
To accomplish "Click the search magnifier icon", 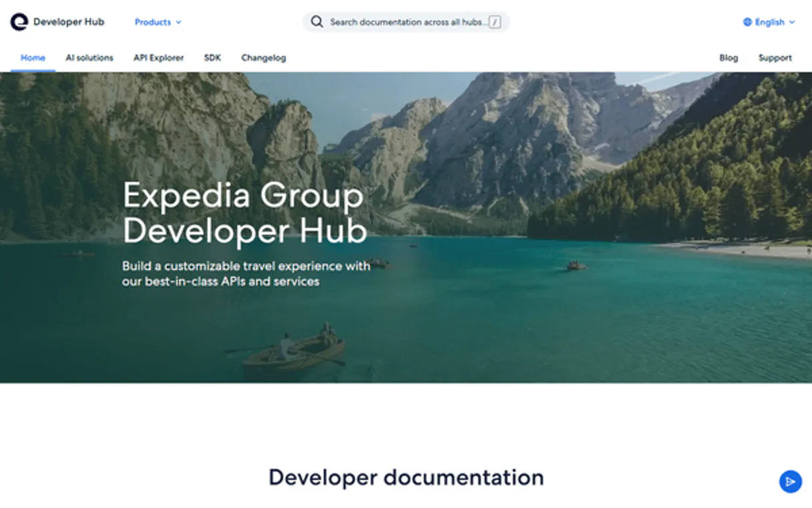I will coord(317,21).
